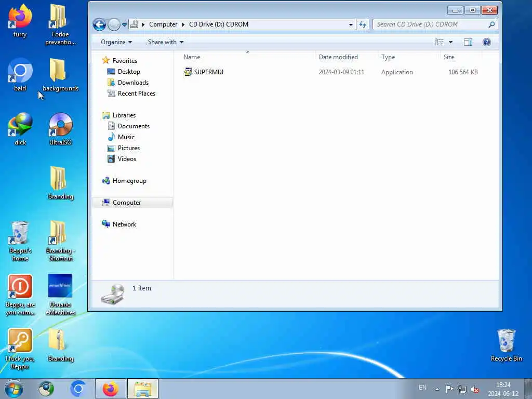Click the Firefox button on the taskbar
532x399 pixels.
pos(111,389)
